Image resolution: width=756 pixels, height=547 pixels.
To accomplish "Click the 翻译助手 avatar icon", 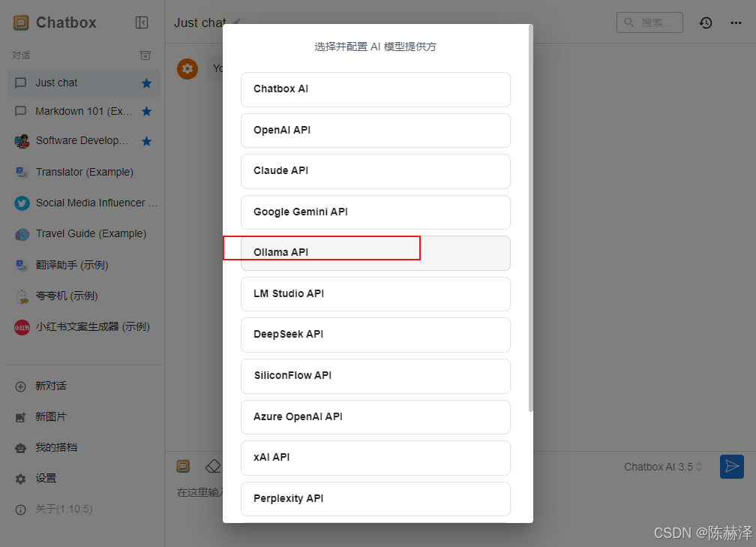I will point(22,266).
